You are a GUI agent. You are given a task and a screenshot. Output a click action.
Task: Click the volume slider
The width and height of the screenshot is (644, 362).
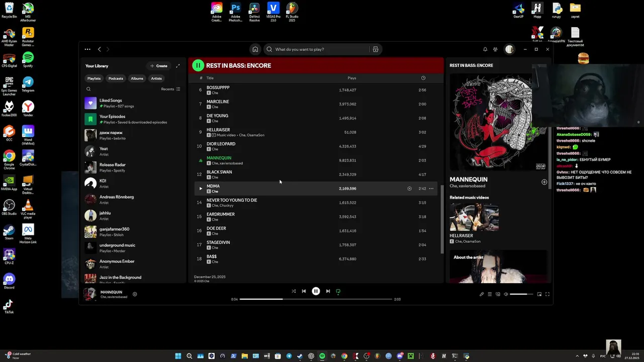coord(521,294)
